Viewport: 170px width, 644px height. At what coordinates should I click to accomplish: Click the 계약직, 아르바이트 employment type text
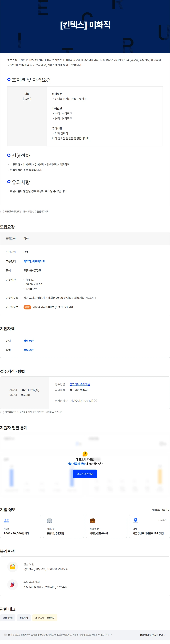[x=34, y=261]
